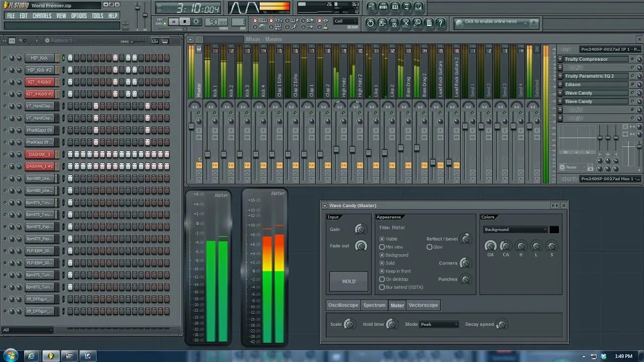Toggle Keep in front option
Viewport: 644px width, 362px height.
coord(382,271)
